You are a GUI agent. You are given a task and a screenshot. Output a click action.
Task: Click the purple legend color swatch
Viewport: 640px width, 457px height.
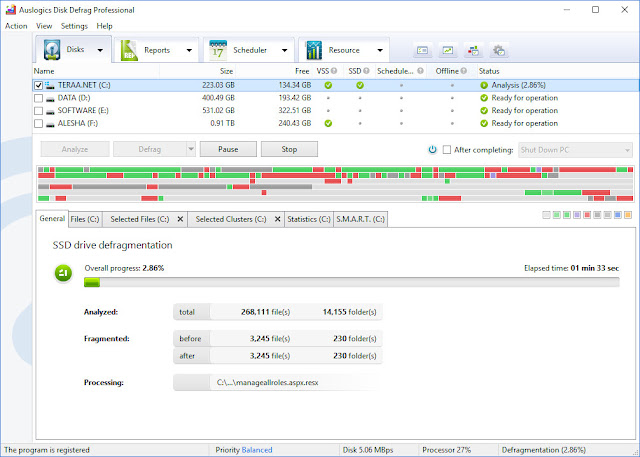pyautogui.click(x=577, y=215)
